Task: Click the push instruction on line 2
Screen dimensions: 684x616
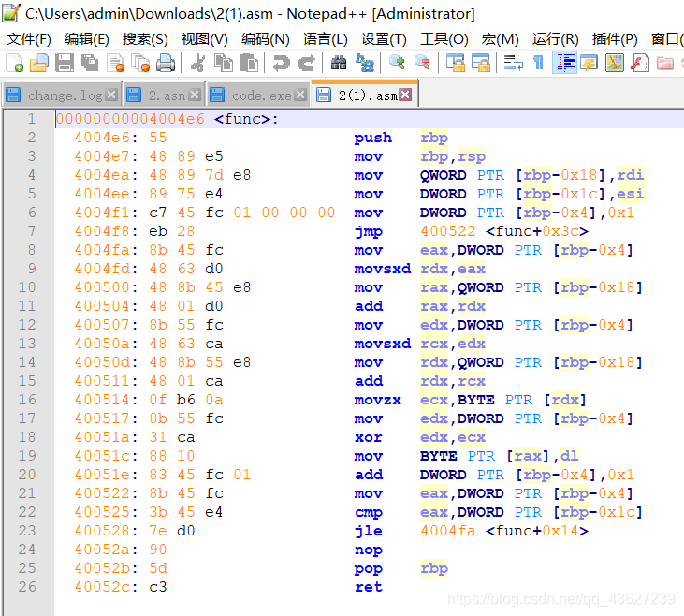Action: pos(373,138)
